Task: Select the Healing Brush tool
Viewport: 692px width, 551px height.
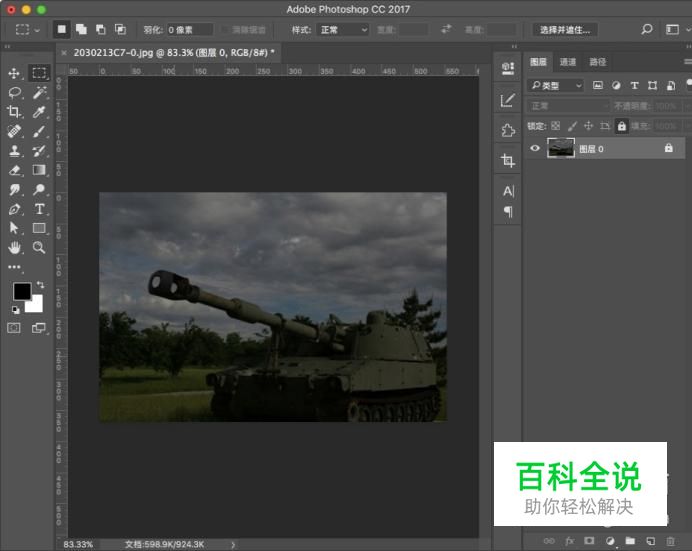Action: point(14,131)
